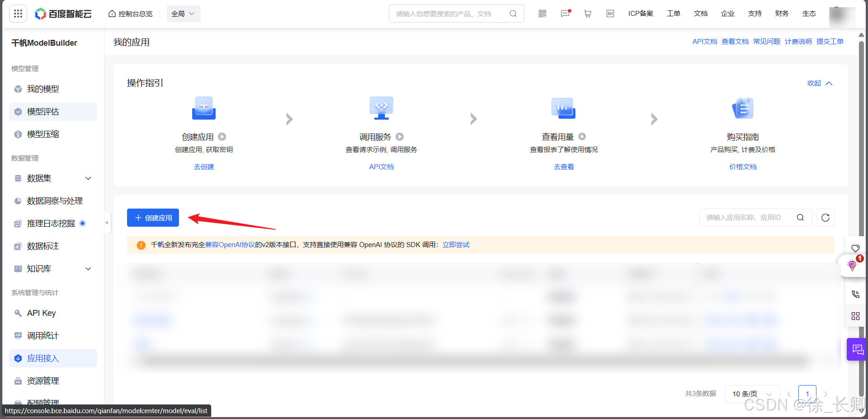Select 应用接入 in sidebar
Viewport: 868px width, 419px height.
coord(53,358)
